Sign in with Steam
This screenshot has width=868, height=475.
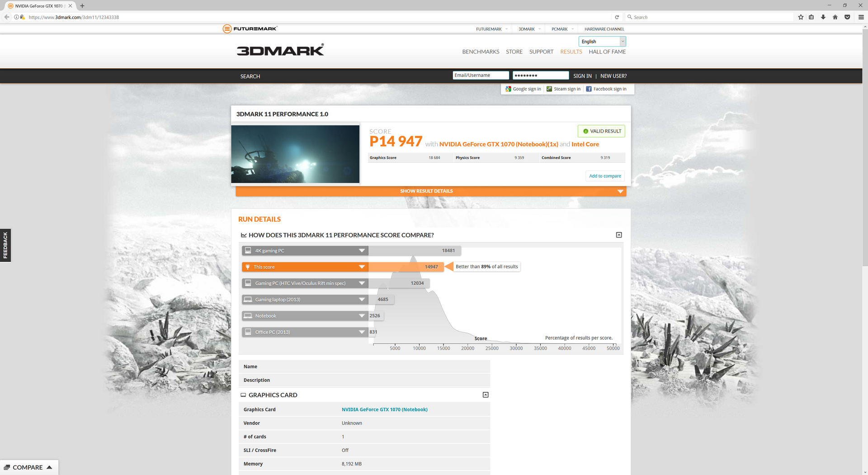(563, 89)
